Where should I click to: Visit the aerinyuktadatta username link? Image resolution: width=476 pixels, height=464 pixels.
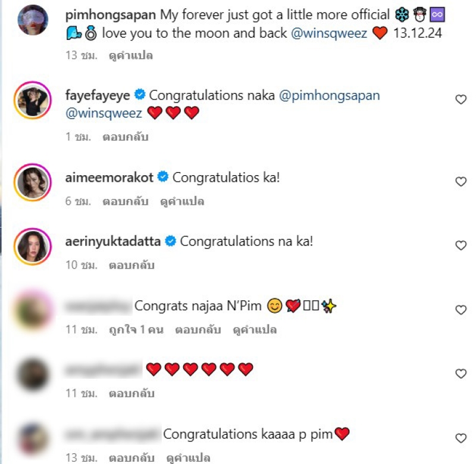point(114,241)
